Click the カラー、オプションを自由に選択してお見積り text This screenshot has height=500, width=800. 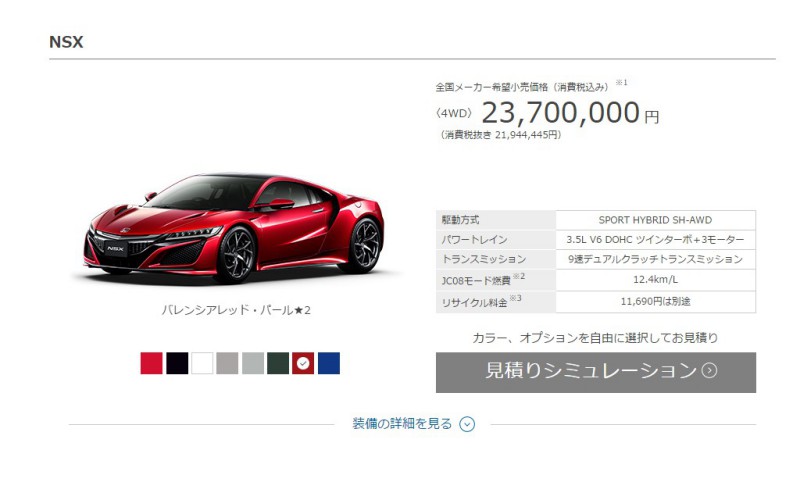[x=595, y=338]
